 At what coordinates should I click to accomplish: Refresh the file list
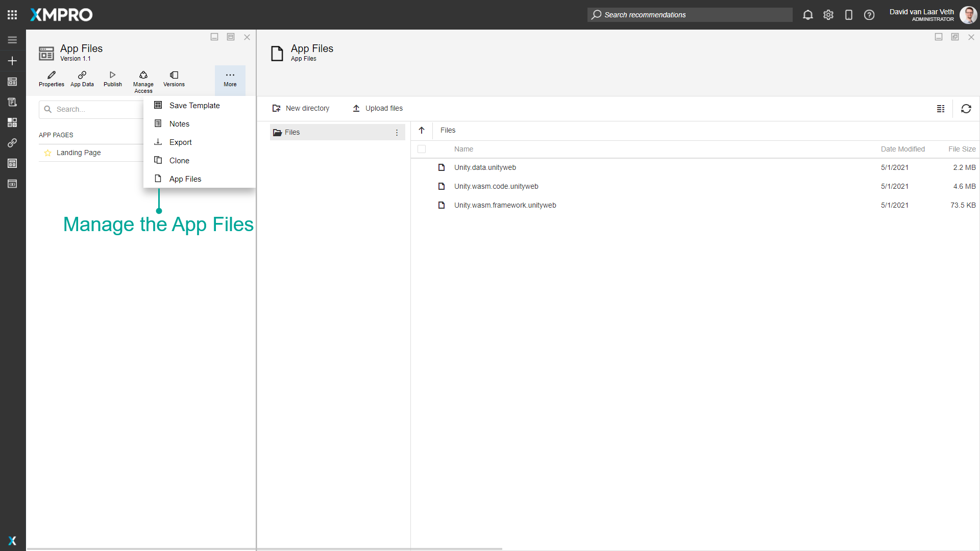pos(966,109)
